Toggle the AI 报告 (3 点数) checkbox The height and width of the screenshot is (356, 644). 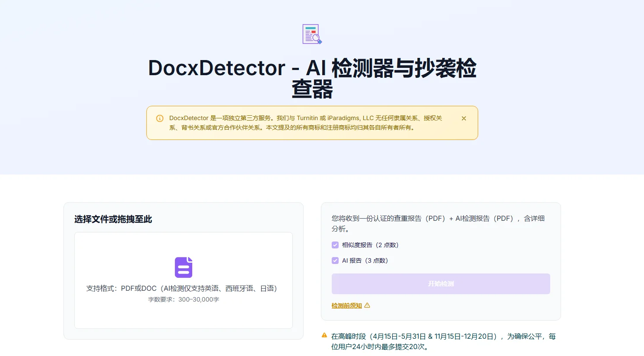pos(335,261)
